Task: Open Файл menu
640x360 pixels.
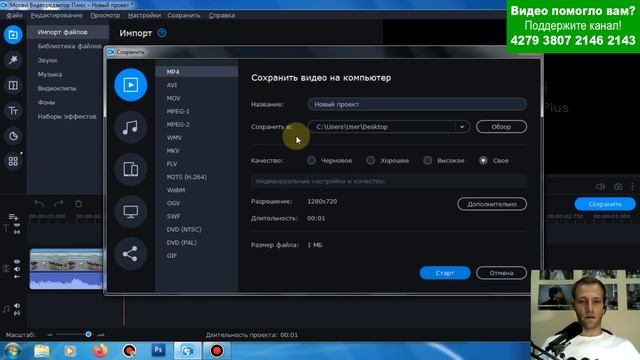Action: [x=15, y=15]
